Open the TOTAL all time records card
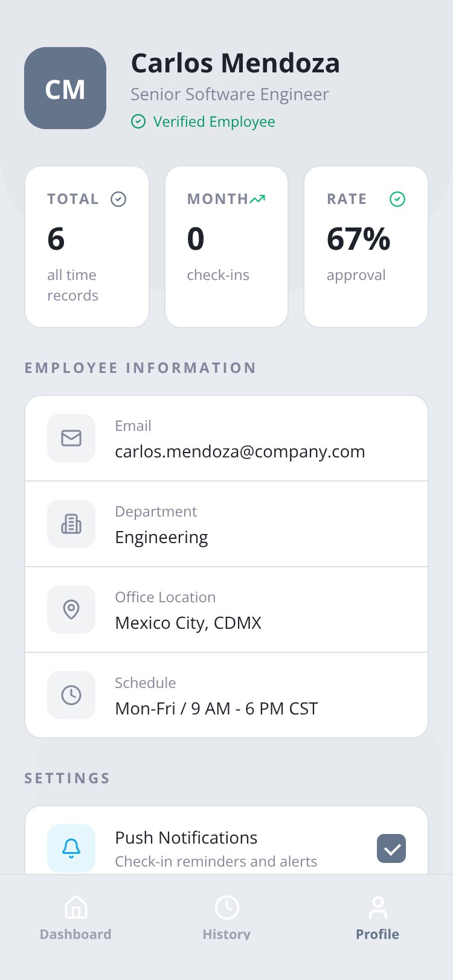453x980 pixels. pyautogui.click(x=87, y=247)
